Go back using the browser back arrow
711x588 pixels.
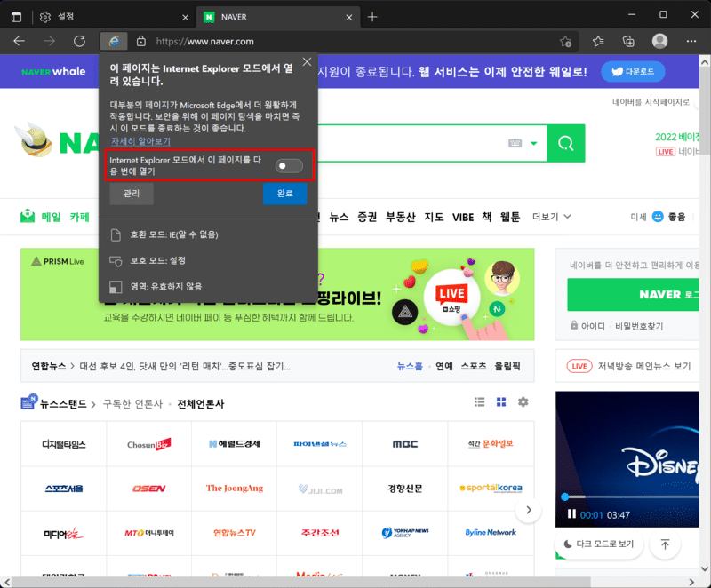coord(19,41)
